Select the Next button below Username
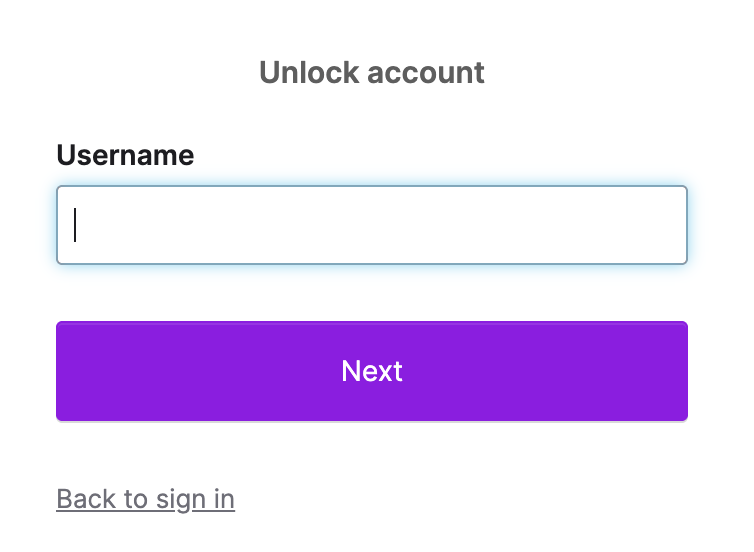Viewport: 754px width, 552px height. (371, 371)
